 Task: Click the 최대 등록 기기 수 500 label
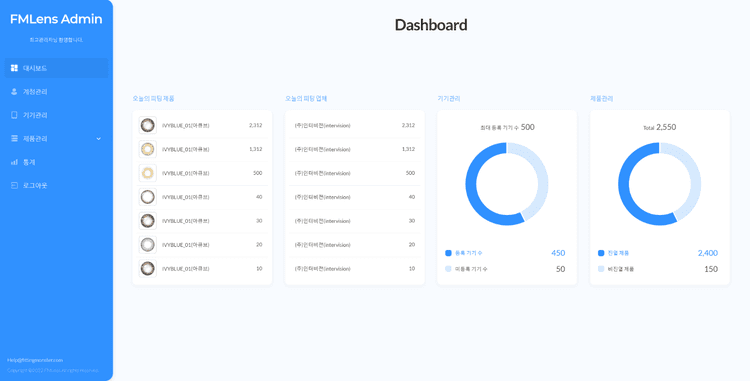(507, 127)
